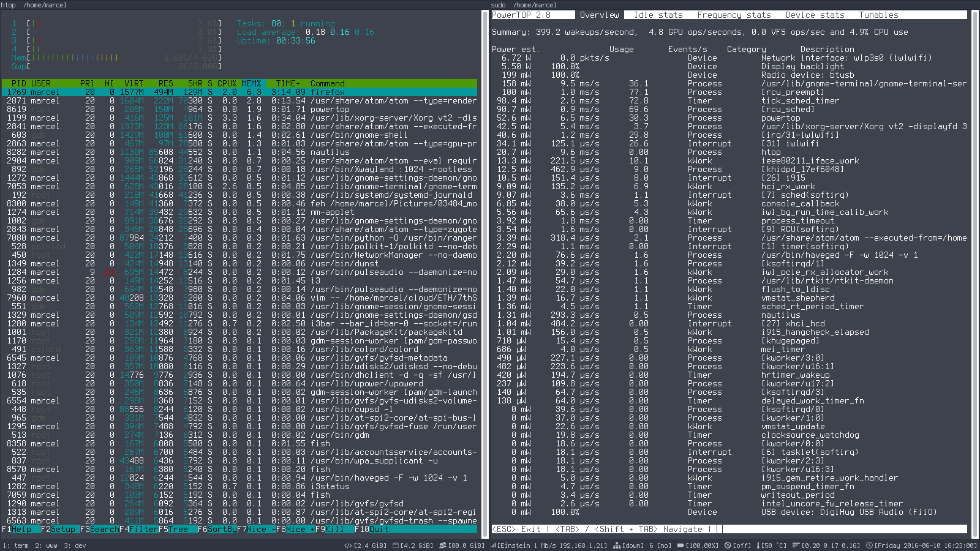980x551 pixels.
Task: Click the ieee80211_iface_work row
Action: [730, 160]
